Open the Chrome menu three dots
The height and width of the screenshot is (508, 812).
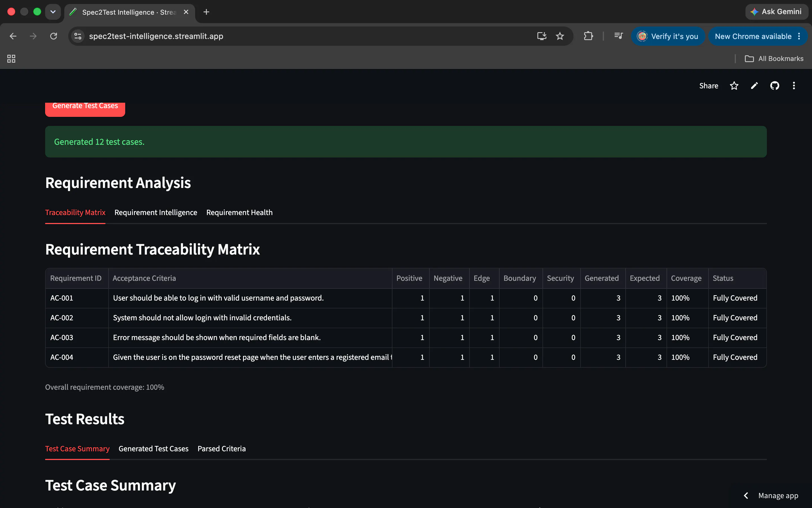coord(799,36)
